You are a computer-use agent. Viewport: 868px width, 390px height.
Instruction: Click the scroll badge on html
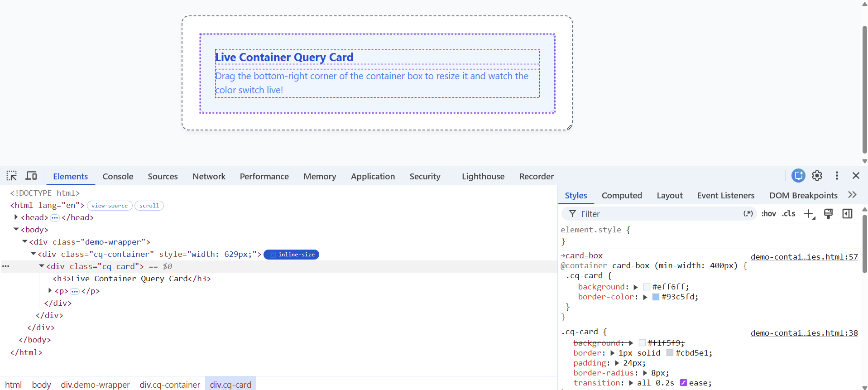149,206
